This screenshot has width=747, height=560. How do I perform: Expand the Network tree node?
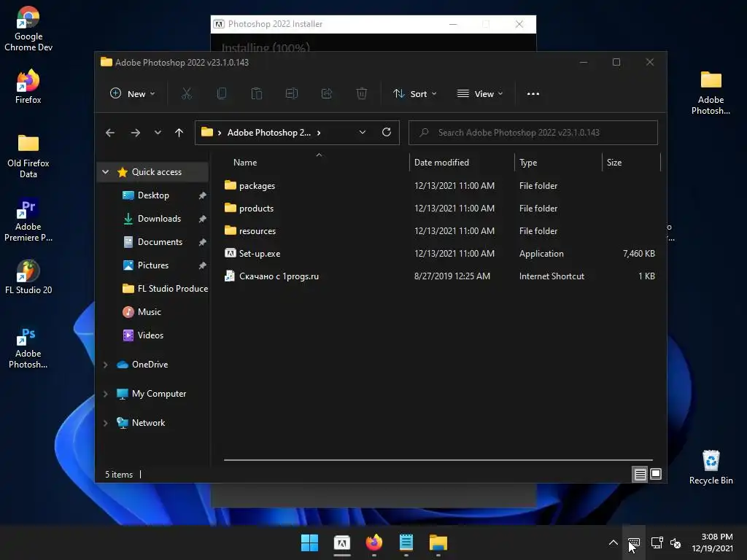[106, 423]
